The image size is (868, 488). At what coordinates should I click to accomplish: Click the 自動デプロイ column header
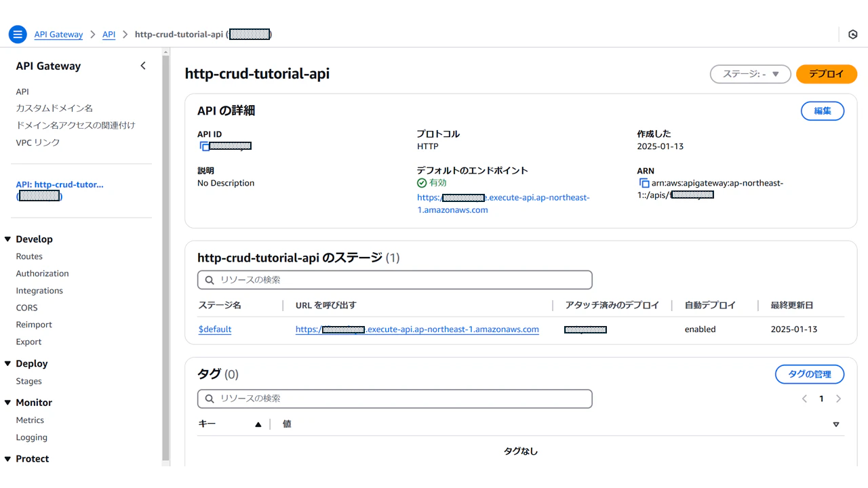click(710, 306)
